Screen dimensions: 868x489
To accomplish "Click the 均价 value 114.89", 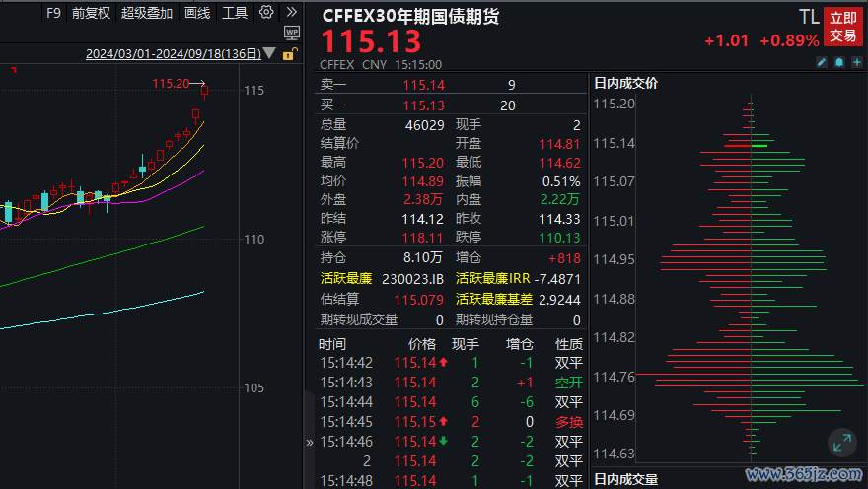I will click(x=423, y=181).
